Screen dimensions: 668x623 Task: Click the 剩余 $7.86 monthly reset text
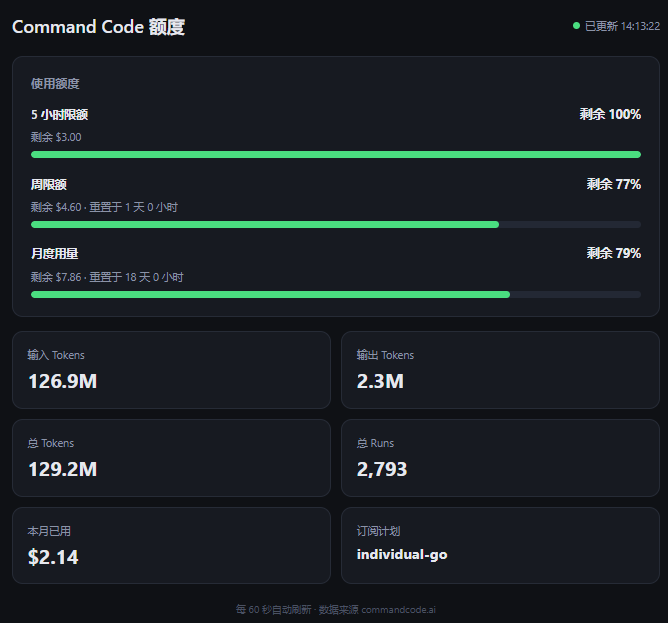pyautogui.click(x=107, y=277)
